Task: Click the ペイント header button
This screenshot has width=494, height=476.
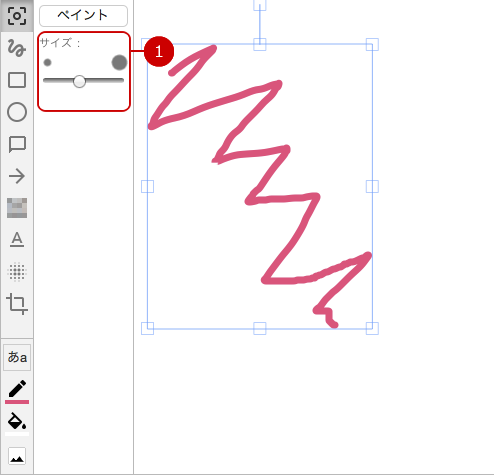Action: click(83, 16)
